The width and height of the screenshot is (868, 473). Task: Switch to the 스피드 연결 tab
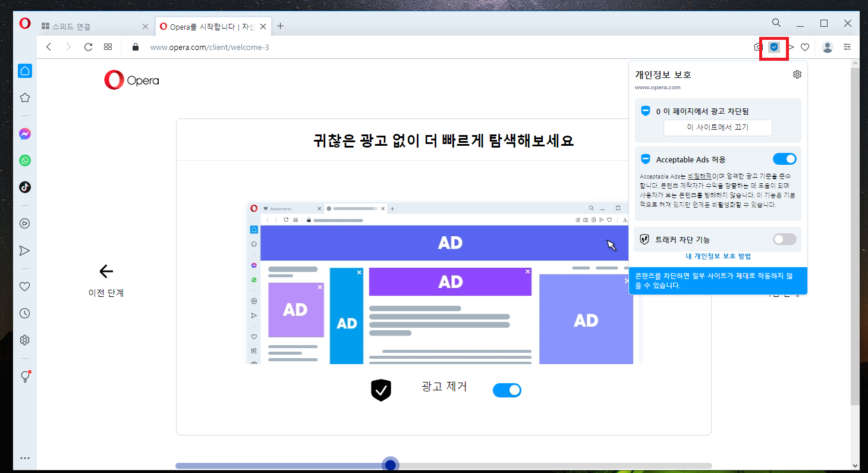(x=91, y=27)
